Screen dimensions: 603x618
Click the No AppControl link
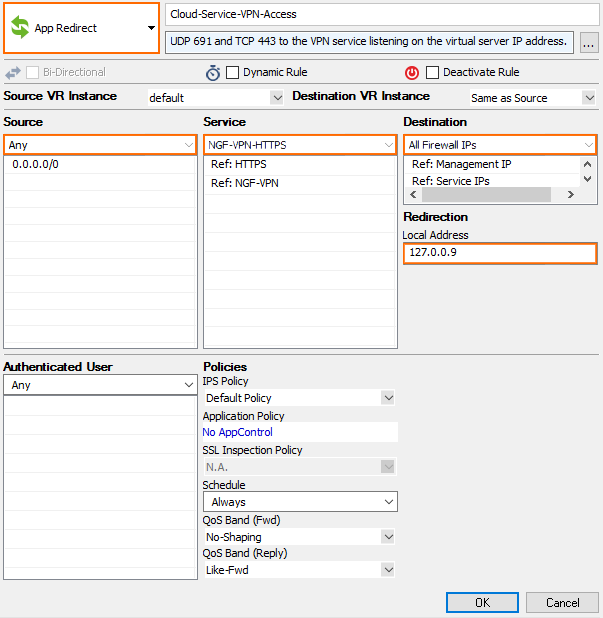point(237,432)
